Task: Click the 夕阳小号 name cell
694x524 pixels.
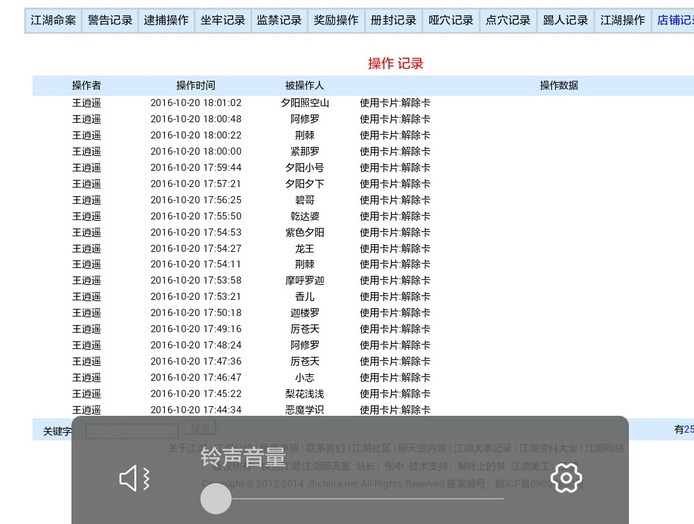Action: click(305, 168)
